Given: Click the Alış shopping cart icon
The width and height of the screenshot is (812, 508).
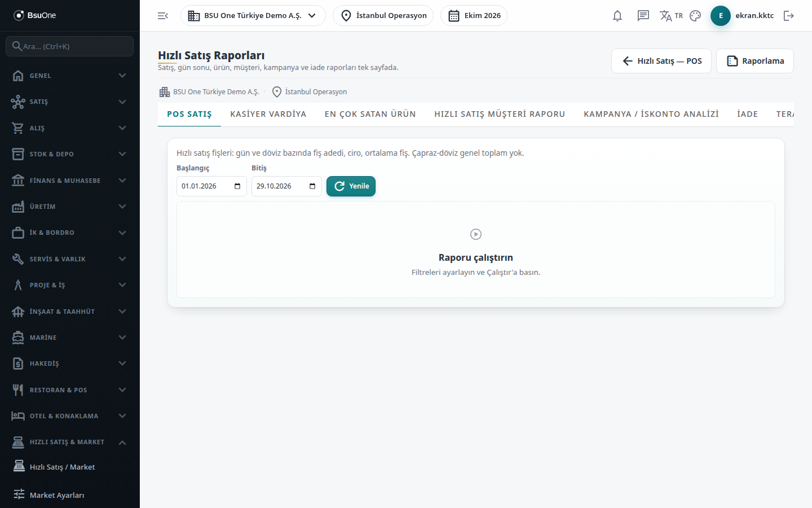Looking at the screenshot, I should click(x=18, y=128).
